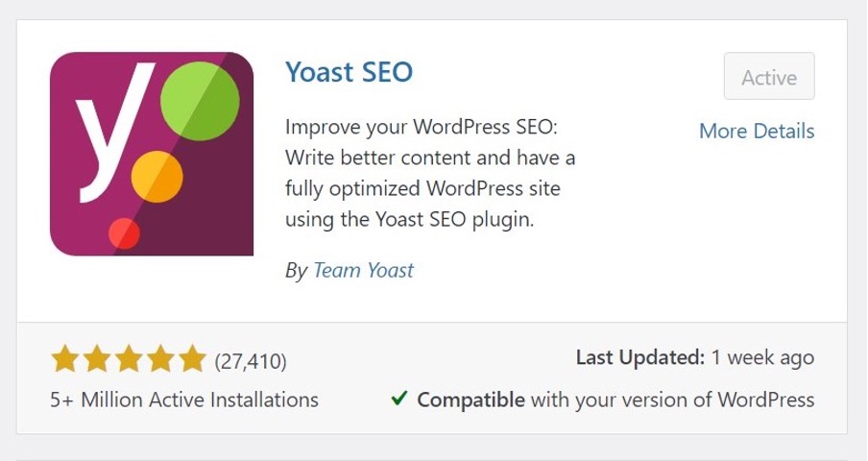
Task: Click the third rating star
Action: 129,360
